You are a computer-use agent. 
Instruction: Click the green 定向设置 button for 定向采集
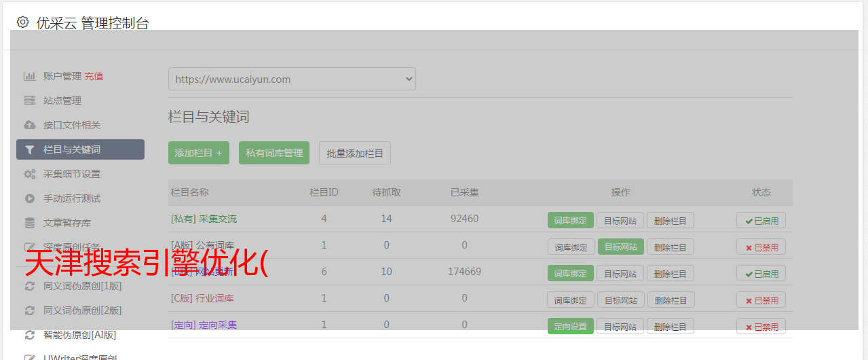(571, 326)
